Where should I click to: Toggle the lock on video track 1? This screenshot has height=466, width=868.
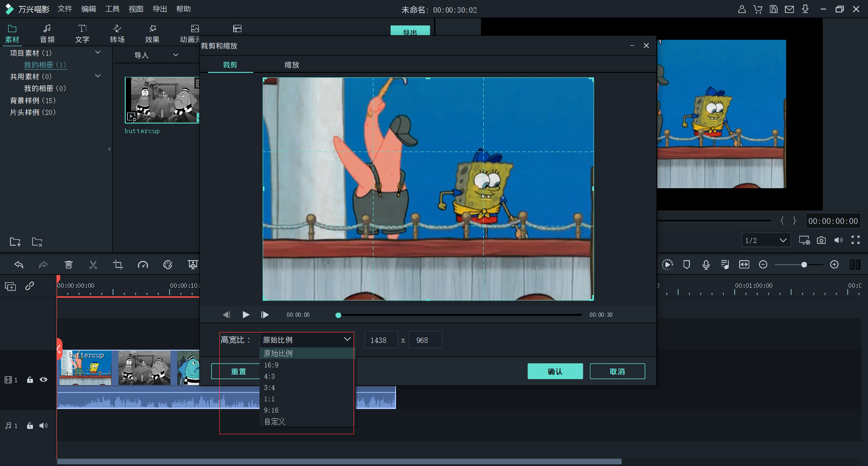[x=30, y=380]
